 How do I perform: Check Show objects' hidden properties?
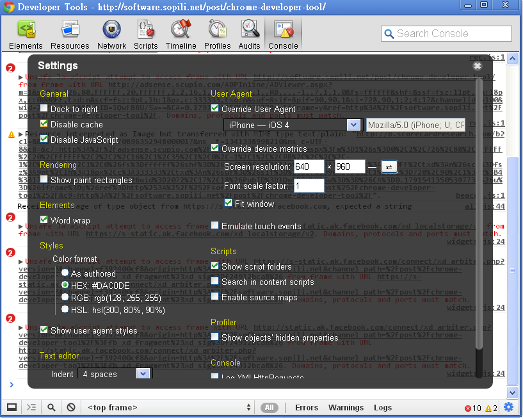tap(215, 337)
